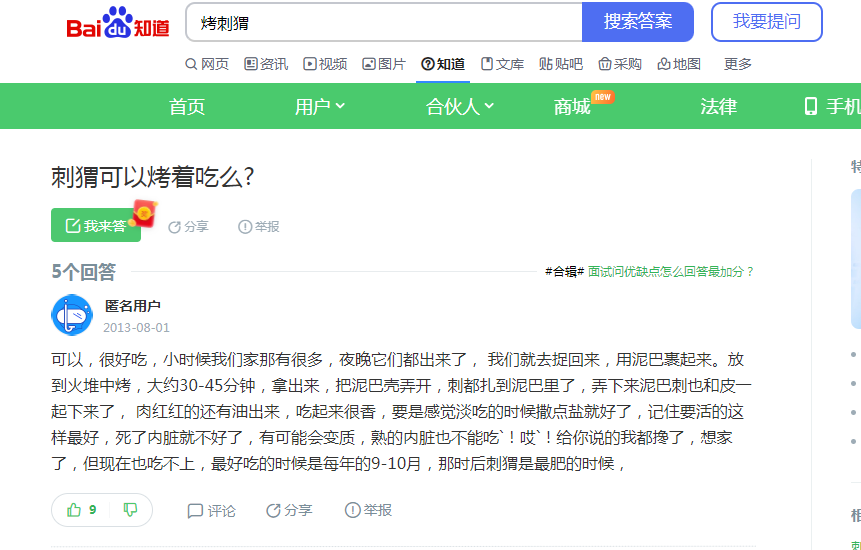The image size is (861, 550).
Task: Click the 我要提问 ask question button
Action: pyautogui.click(x=767, y=22)
